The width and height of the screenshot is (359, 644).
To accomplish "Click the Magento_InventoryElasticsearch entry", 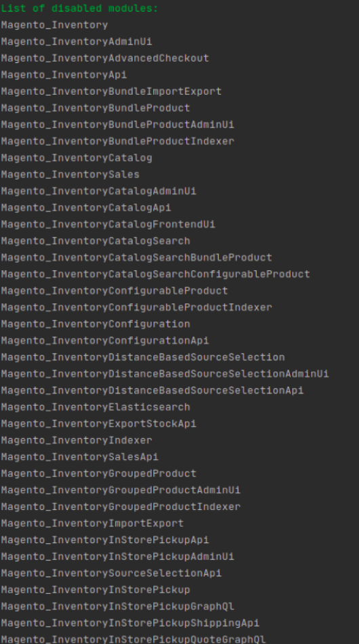I will coord(96,407).
